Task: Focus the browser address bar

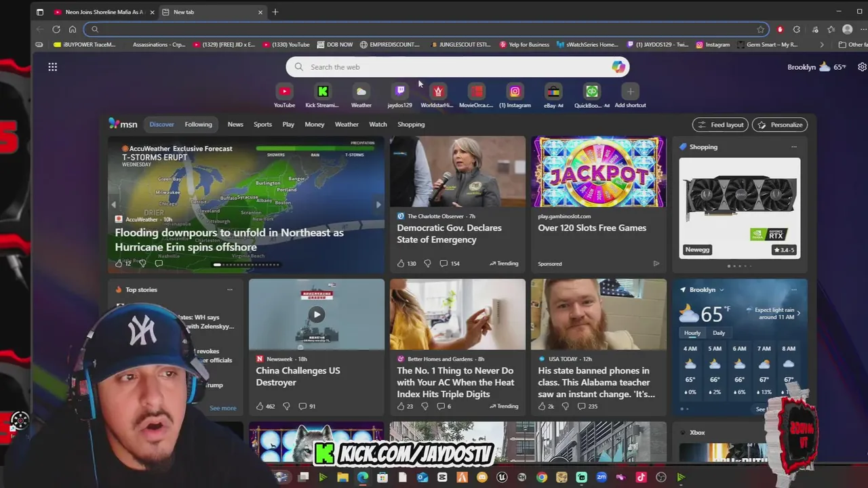Action: (x=426, y=29)
